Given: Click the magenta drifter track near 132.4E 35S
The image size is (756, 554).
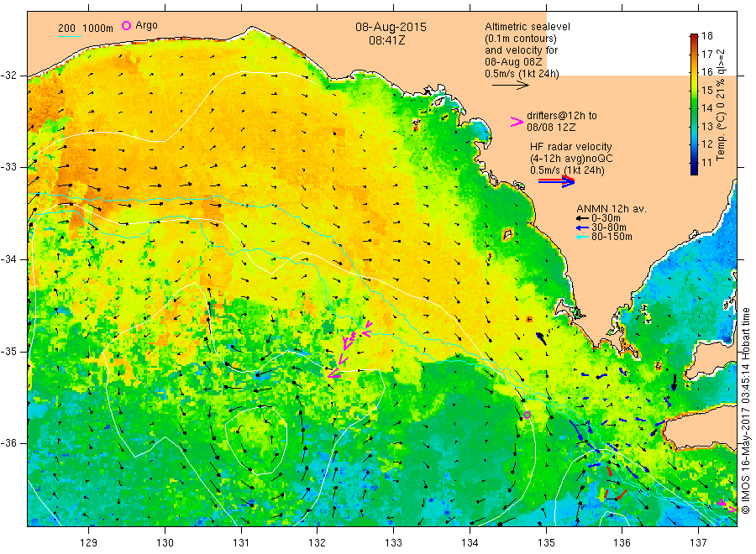Looking at the screenshot, I should click(349, 348).
